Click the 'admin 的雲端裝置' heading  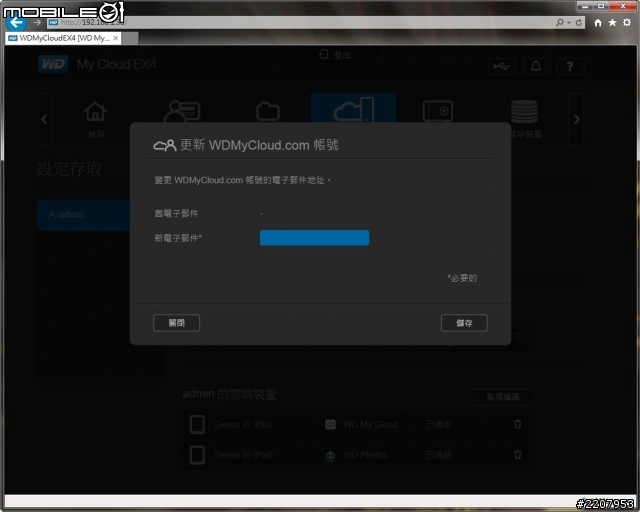coord(229,394)
